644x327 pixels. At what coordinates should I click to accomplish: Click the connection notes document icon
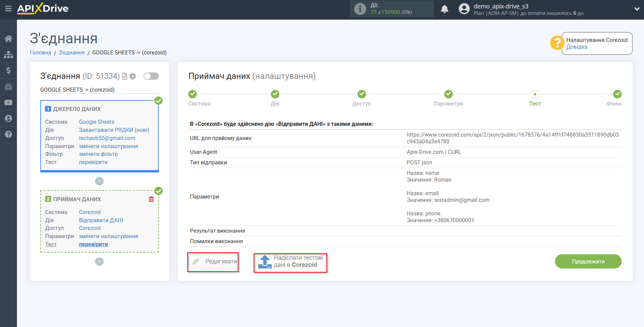pyautogui.click(x=124, y=76)
